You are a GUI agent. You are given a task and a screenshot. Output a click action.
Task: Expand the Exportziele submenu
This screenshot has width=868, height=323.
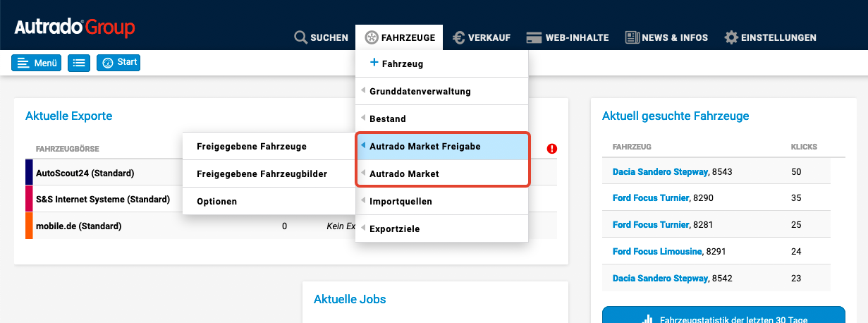tap(395, 228)
